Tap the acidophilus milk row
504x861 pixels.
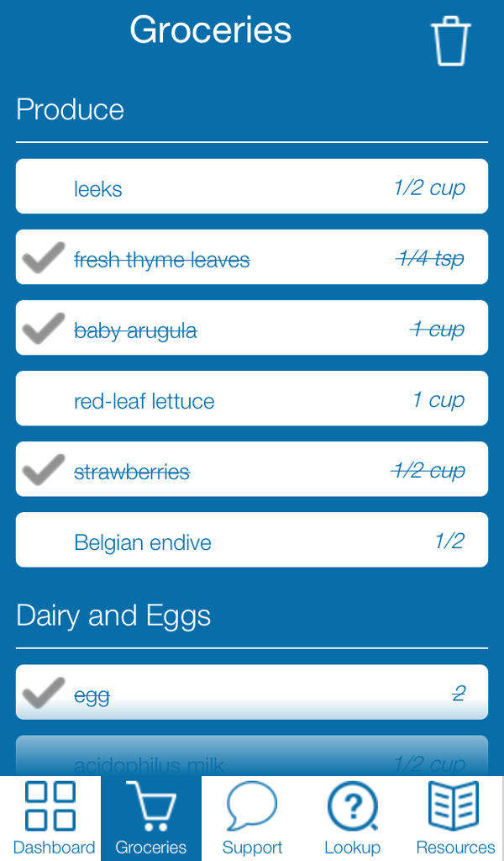pyautogui.click(x=252, y=761)
